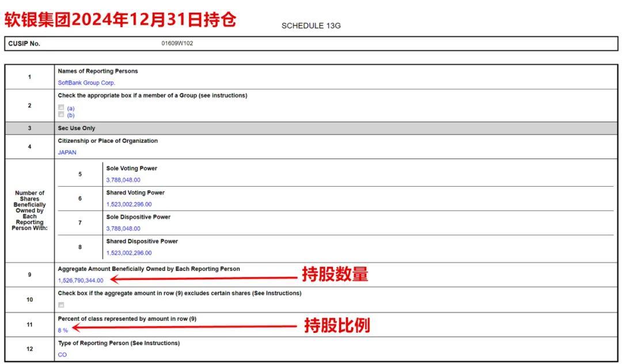Click the Aggregate Amount Beneficially Owned label
Image resolution: width=622 pixels, height=364 pixels.
pos(149,269)
